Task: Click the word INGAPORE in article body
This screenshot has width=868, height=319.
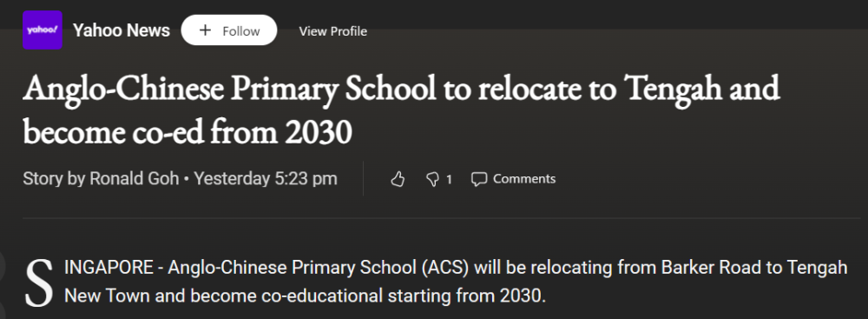Action: click(x=108, y=268)
